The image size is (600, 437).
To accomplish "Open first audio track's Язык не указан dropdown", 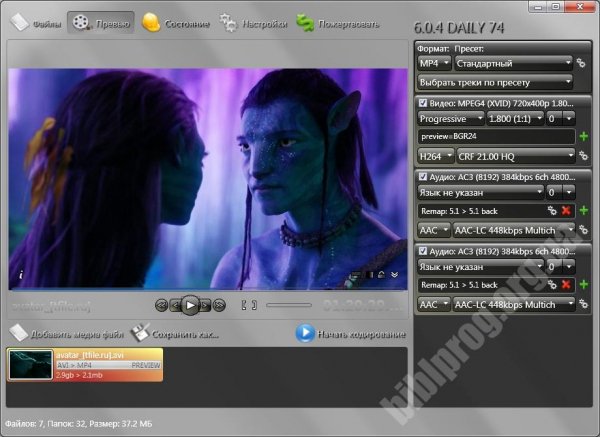I will click(x=481, y=192).
